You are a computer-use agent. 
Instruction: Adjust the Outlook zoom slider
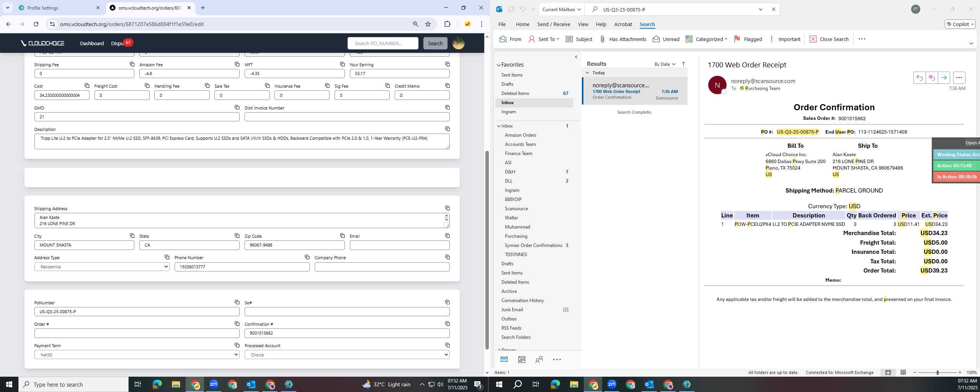(x=938, y=372)
